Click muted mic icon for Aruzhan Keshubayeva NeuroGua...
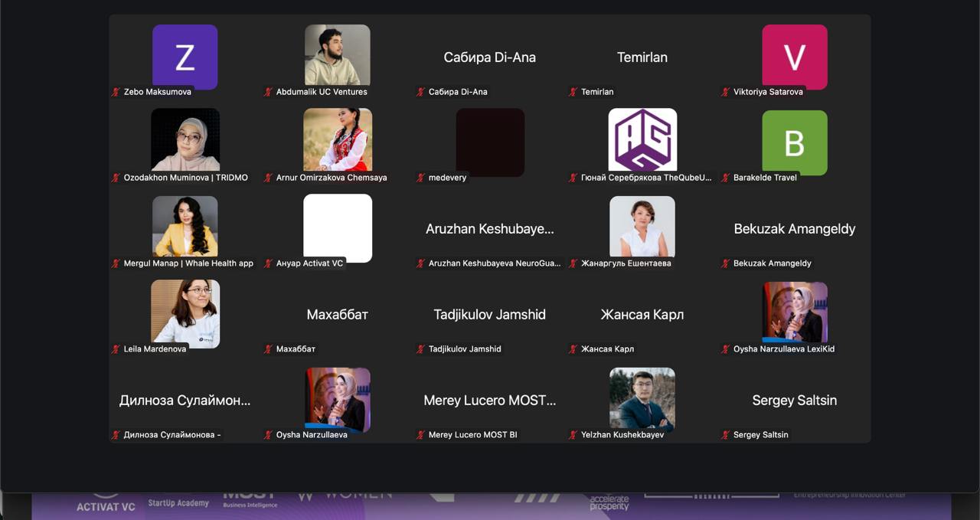 (421, 263)
